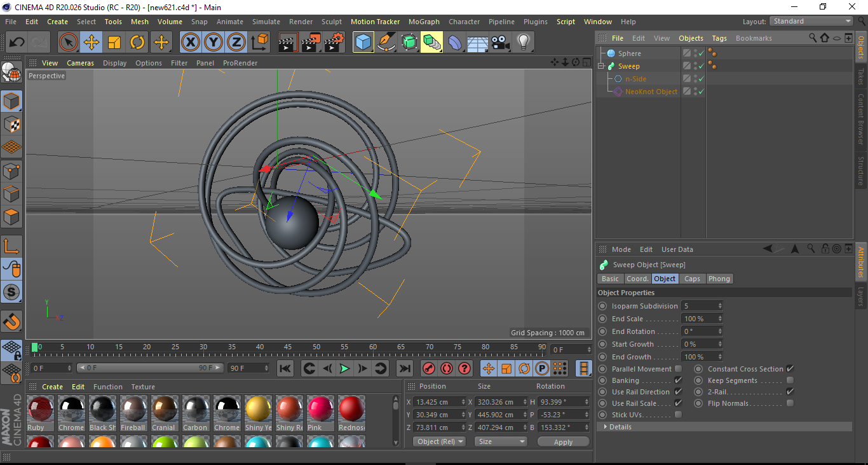Open material manager Create menu
Viewport: 868px width, 465px height.
52,387
